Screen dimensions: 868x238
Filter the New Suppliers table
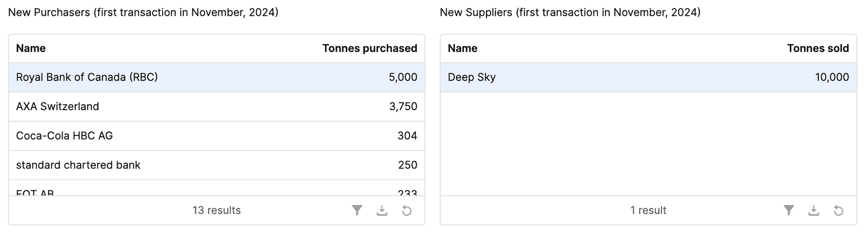(x=789, y=210)
